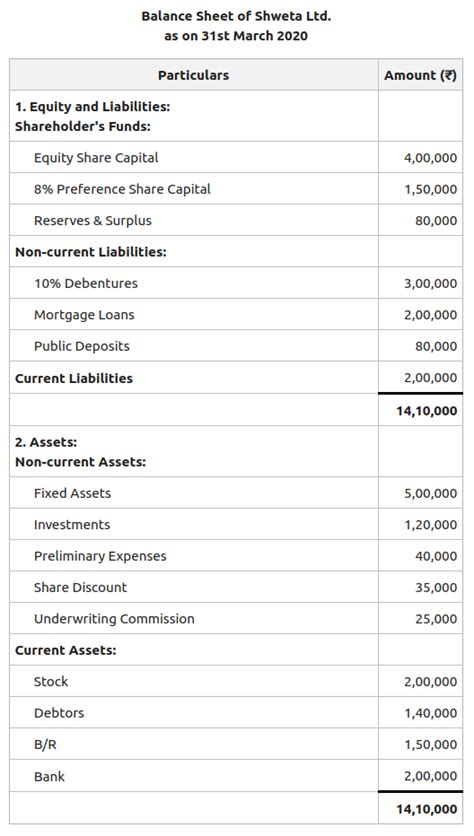The width and height of the screenshot is (474, 836).
Task: Select the 10% Debentures row label
Action: [86, 283]
